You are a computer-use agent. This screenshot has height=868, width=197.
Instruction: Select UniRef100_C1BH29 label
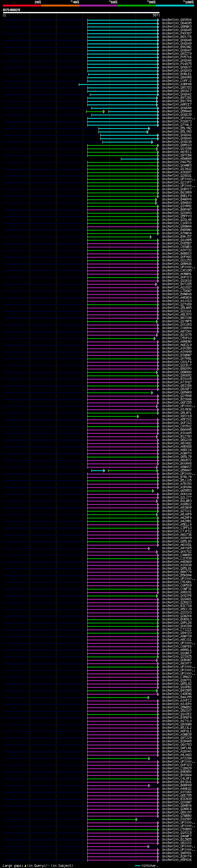point(177,769)
